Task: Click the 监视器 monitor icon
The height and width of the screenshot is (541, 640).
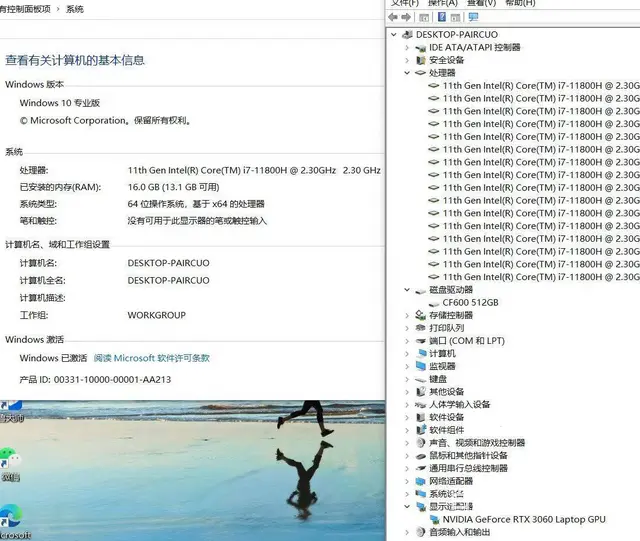Action: coord(421,366)
